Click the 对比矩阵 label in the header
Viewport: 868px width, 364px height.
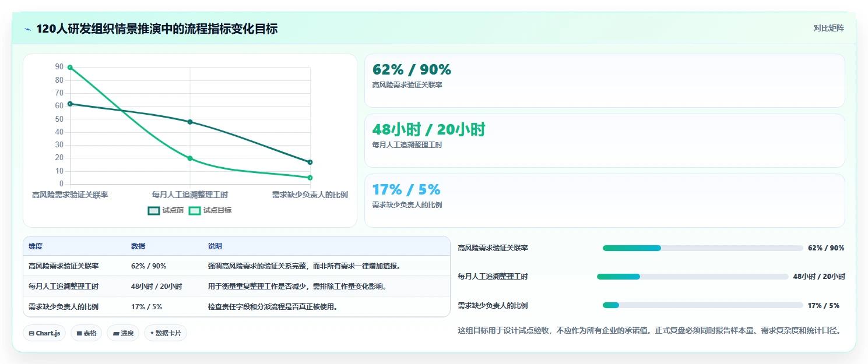click(x=828, y=28)
